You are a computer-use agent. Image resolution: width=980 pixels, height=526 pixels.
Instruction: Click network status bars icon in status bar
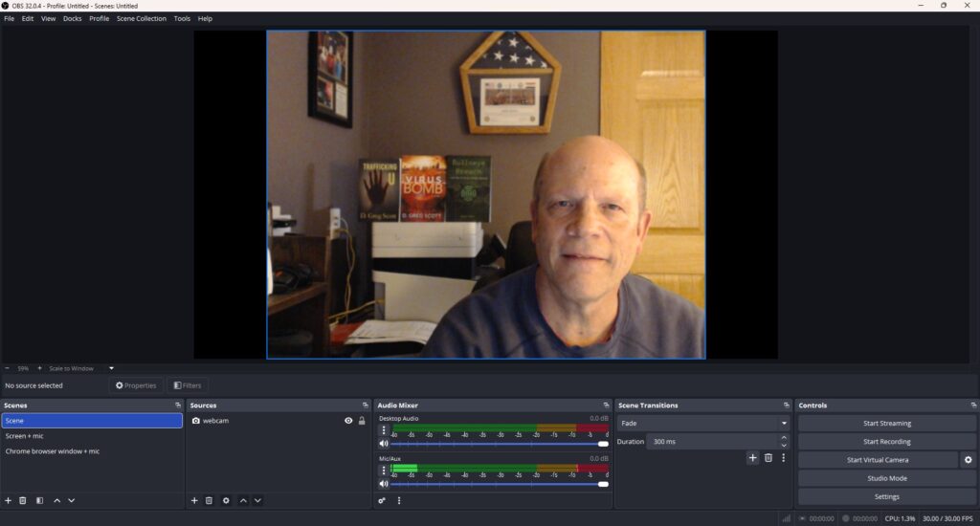(787, 518)
